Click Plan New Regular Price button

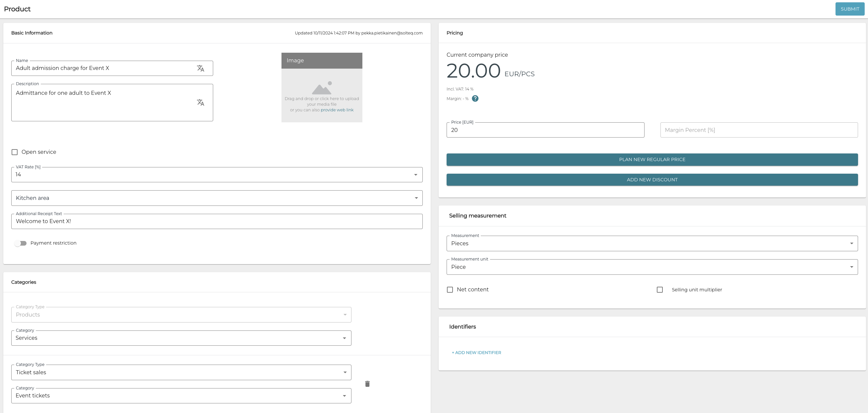652,160
